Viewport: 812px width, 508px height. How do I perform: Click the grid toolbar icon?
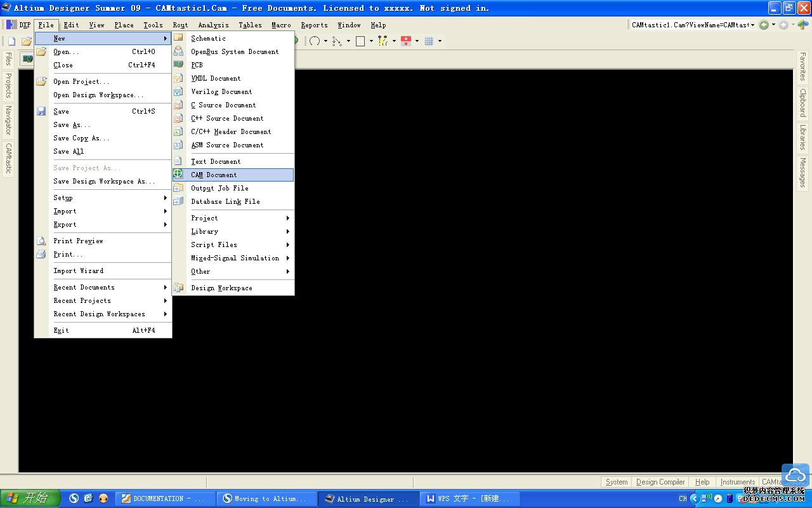[429, 41]
